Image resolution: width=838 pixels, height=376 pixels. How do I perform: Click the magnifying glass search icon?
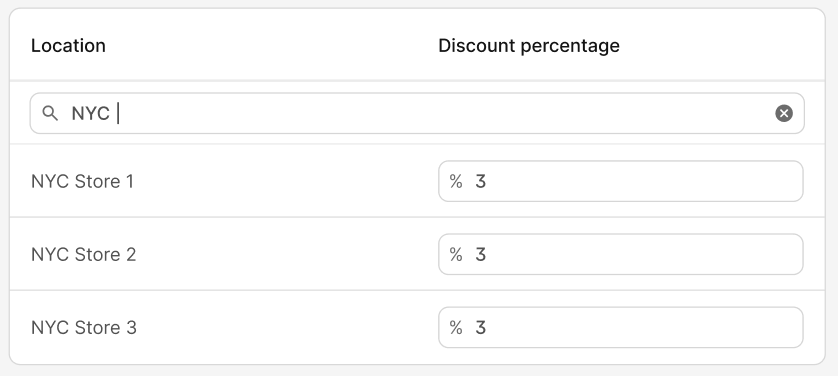(x=50, y=113)
